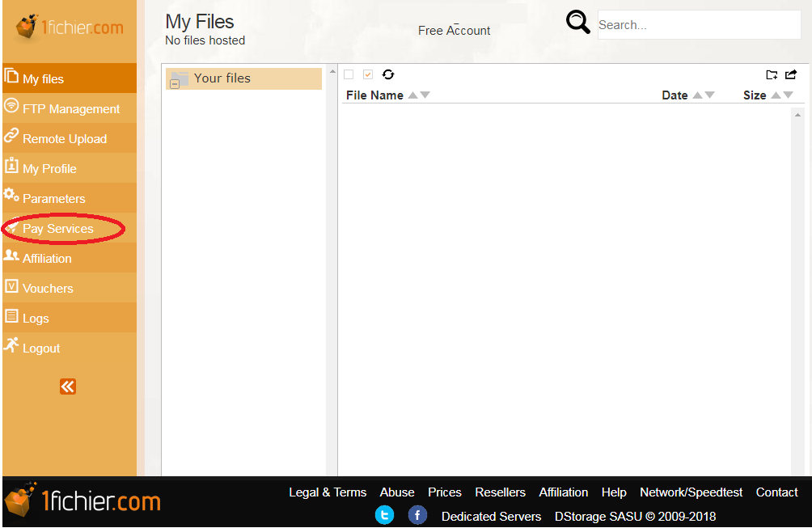
Task: Sort Size descending
Action: (x=789, y=95)
